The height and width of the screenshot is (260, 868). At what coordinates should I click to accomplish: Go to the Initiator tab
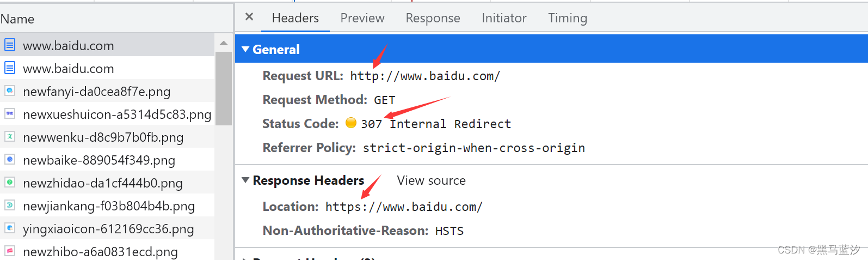(x=504, y=18)
